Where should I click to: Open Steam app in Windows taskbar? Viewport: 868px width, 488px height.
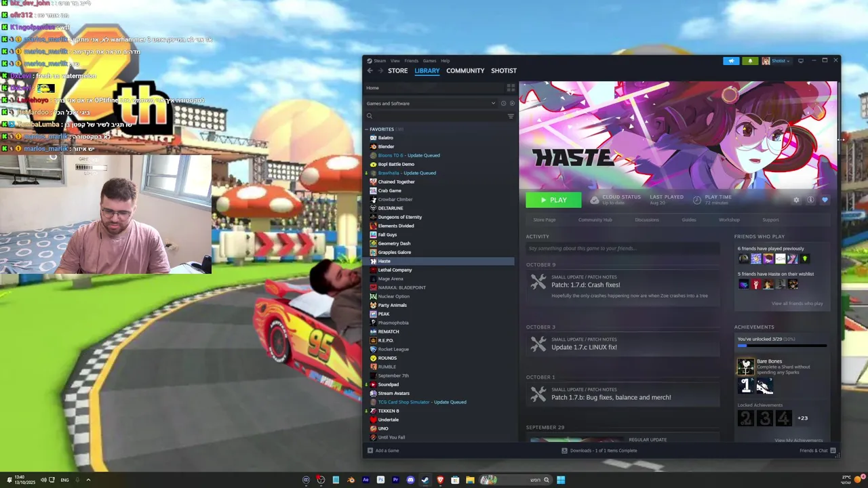[x=425, y=480]
